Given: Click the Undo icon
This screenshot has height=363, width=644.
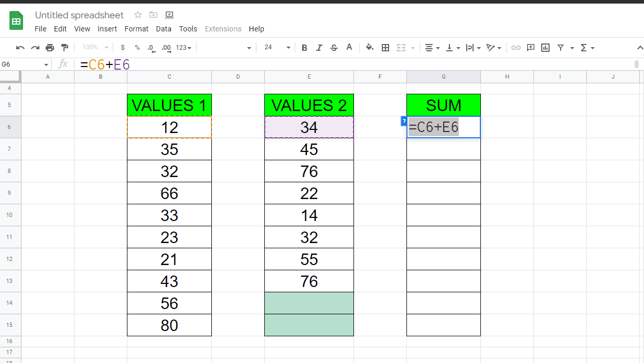Looking at the screenshot, I should tap(20, 47).
